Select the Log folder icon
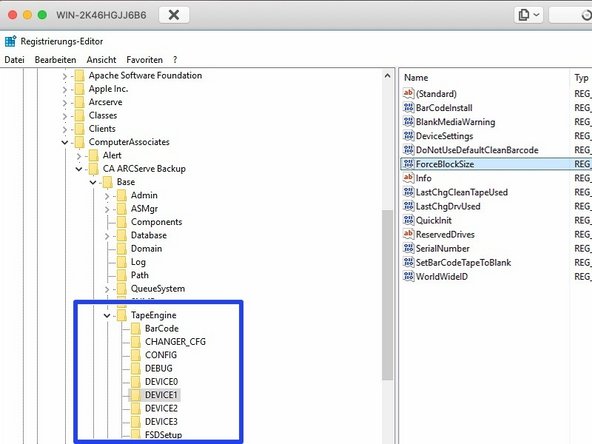The height and width of the screenshot is (444, 592). 122,262
